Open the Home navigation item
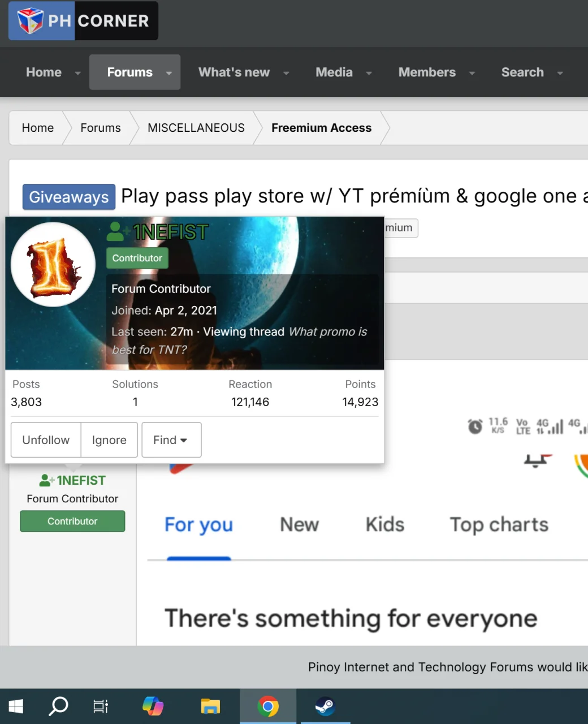Viewport: 588px width, 724px height. pyautogui.click(x=44, y=72)
